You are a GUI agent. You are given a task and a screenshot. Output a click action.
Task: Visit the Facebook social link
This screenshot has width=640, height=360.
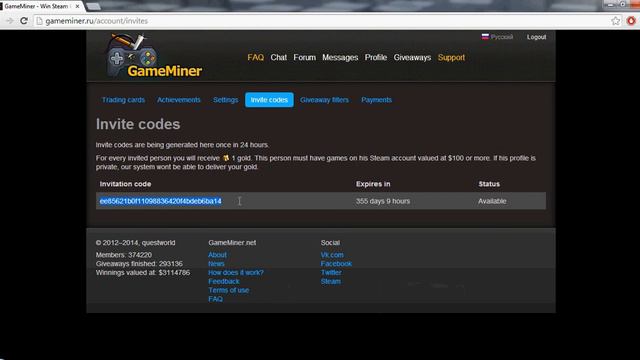tap(336, 264)
